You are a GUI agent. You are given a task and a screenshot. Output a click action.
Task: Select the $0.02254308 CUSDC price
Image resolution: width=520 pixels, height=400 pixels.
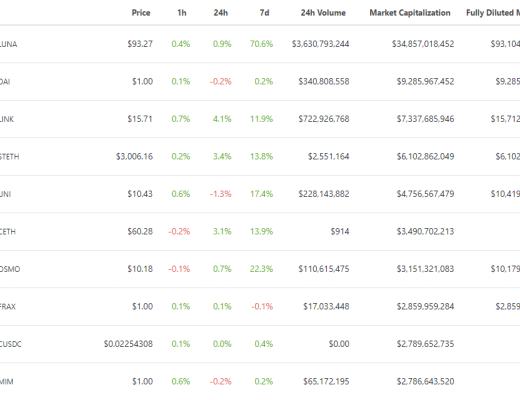[x=128, y=344]
